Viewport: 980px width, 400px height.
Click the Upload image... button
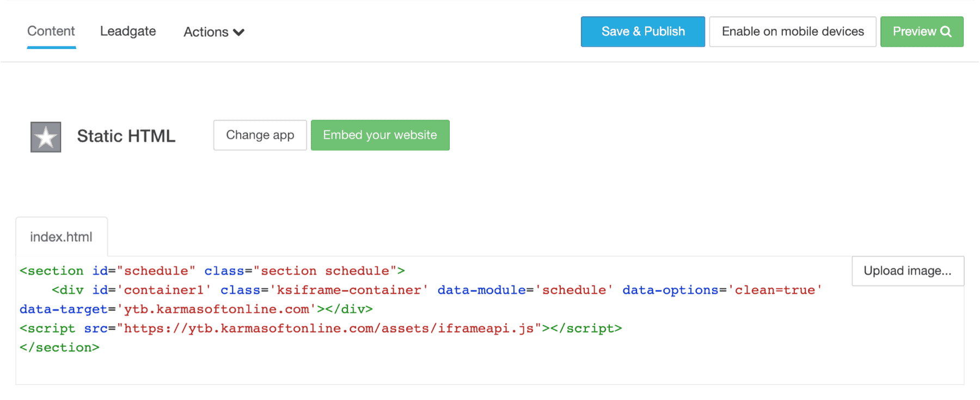tap(908, 271)
